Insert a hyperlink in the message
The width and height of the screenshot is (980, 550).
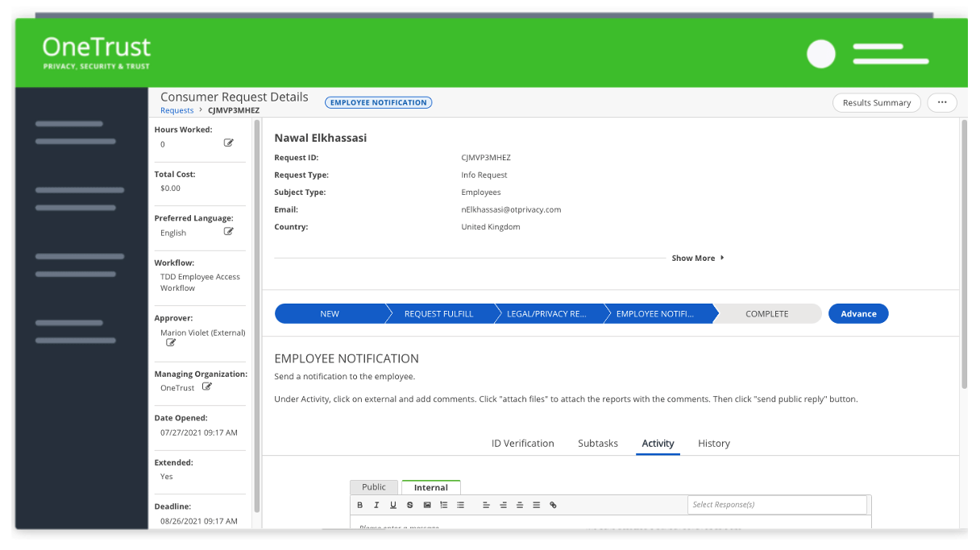point(553,505)
